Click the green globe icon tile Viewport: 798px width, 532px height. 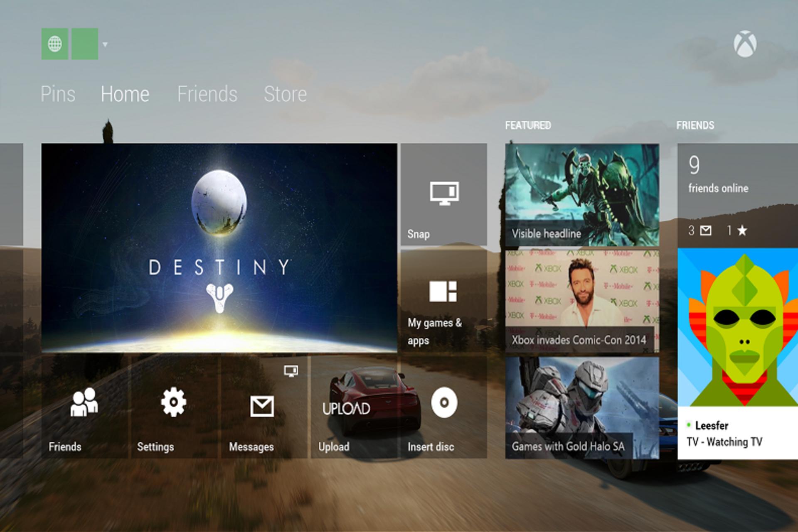[54, 44]
